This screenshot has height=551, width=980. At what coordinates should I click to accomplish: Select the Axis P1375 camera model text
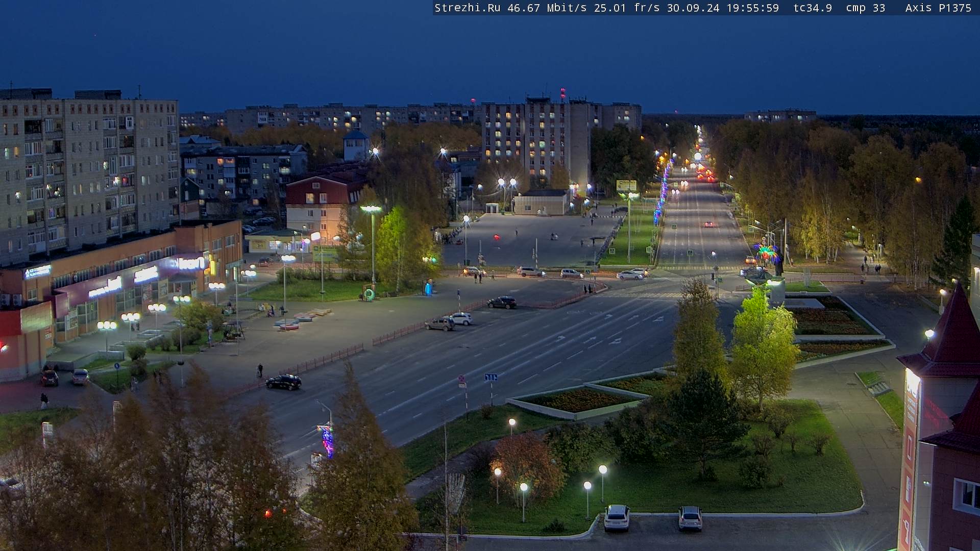(x=938, y=8)
